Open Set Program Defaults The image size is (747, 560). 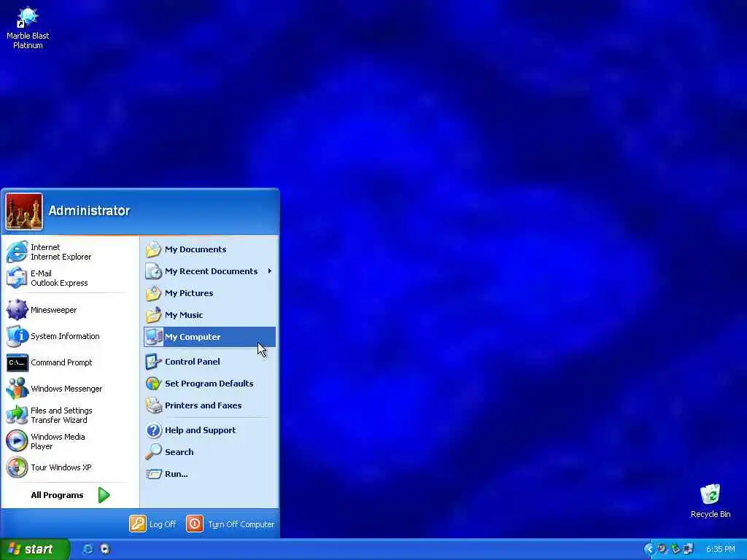click(x=209, y=384)
